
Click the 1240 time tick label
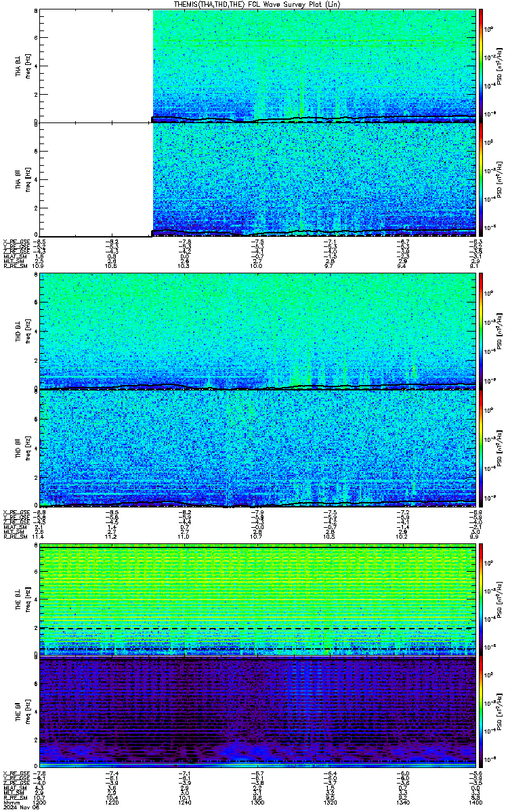click(185, 802)
